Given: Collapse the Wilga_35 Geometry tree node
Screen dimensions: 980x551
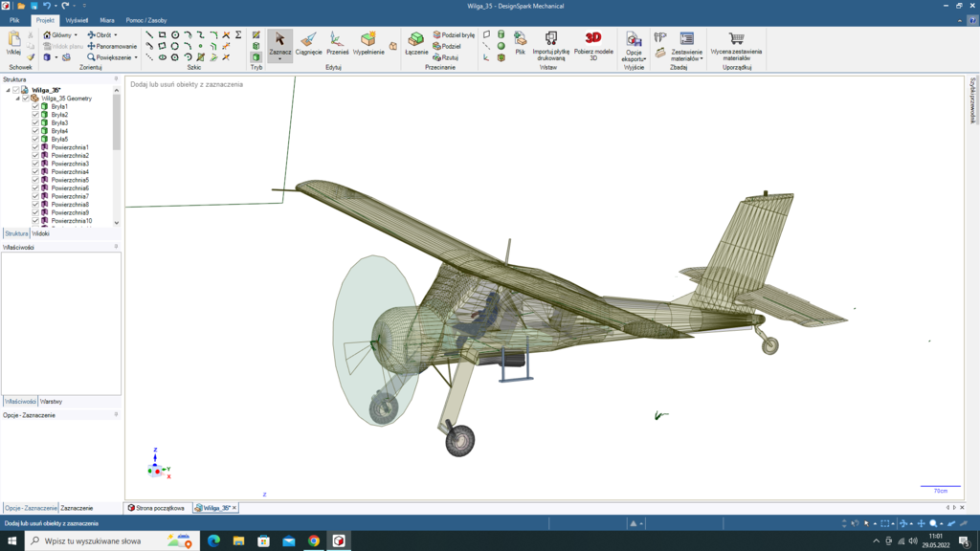Looking at the screenshot, I should click(17, 98).
